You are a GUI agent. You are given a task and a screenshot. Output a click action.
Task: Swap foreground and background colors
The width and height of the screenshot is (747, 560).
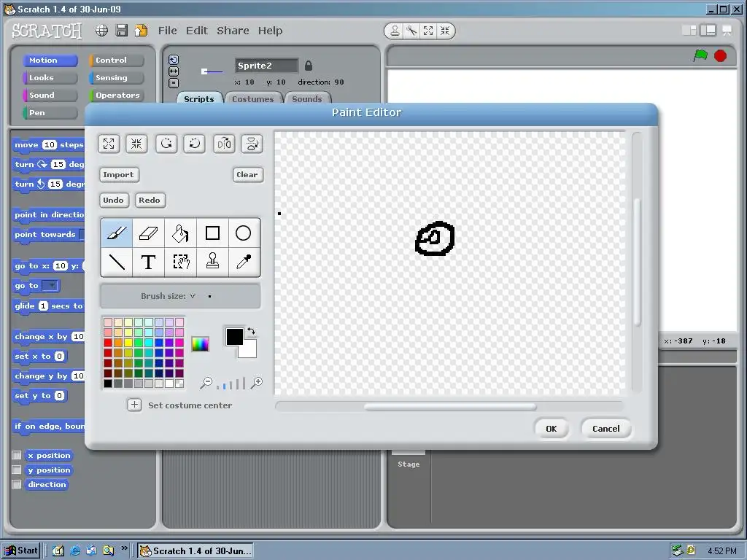251,331
